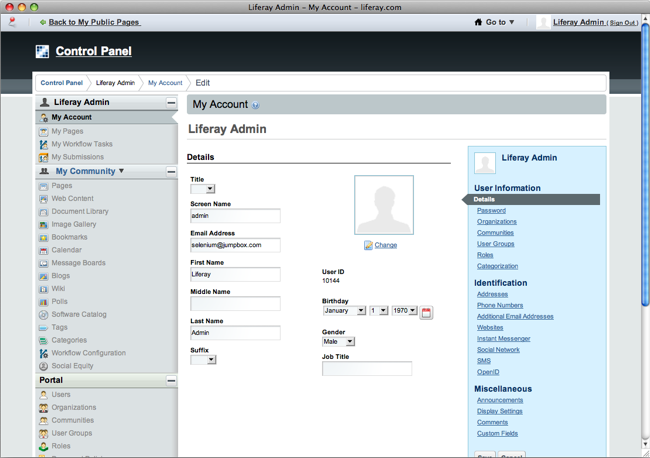
Task: Open the Categorization link
Action: (x=497, y=266)
